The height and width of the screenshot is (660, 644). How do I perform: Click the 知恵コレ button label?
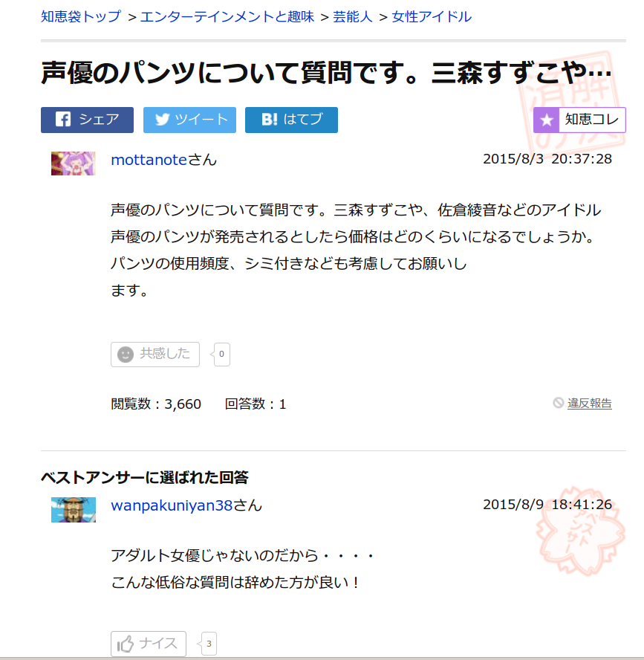[x=592, y=120]
